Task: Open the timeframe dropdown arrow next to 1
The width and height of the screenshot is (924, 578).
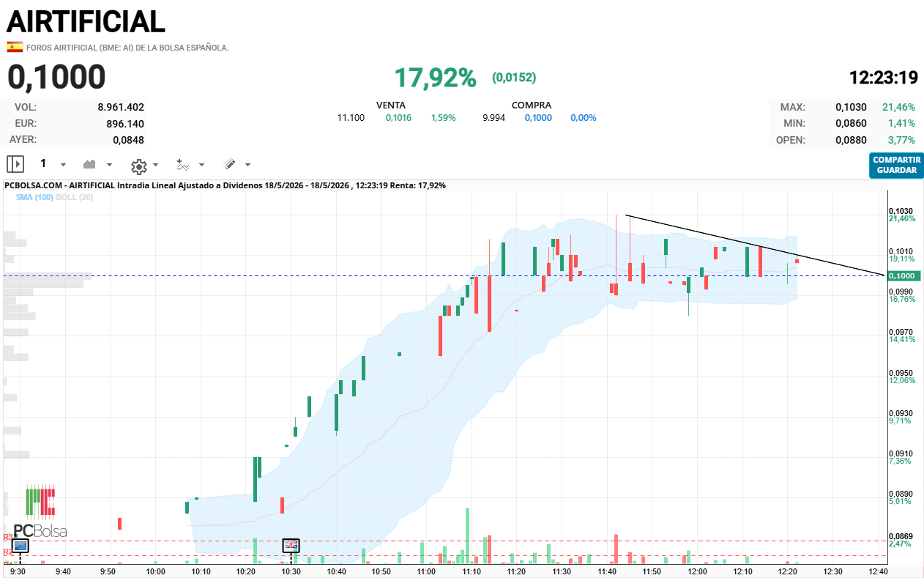Action: point(63,165)
